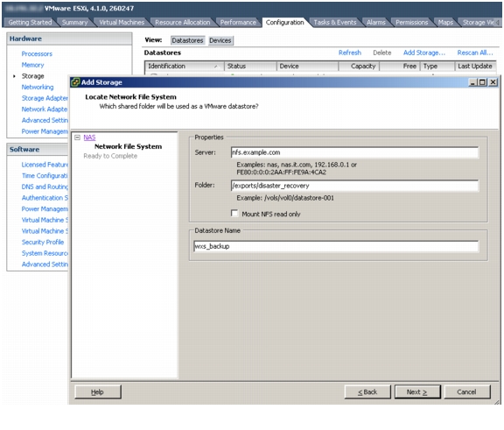
Task: Click Rescan All link
Action: pyautogui.click(x=475, y=53)
